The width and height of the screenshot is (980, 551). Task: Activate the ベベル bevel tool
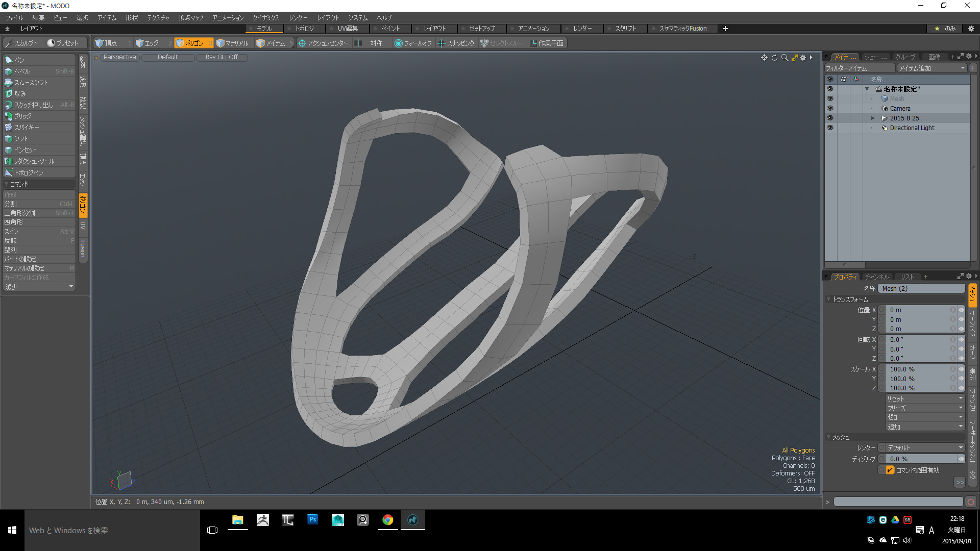pyautogui.click(x=39, y=71)
